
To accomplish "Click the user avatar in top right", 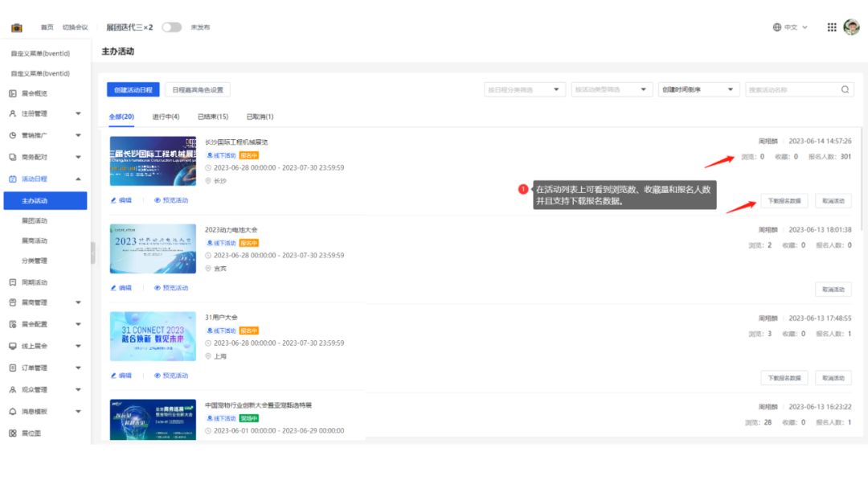I will tap(851, 27).
